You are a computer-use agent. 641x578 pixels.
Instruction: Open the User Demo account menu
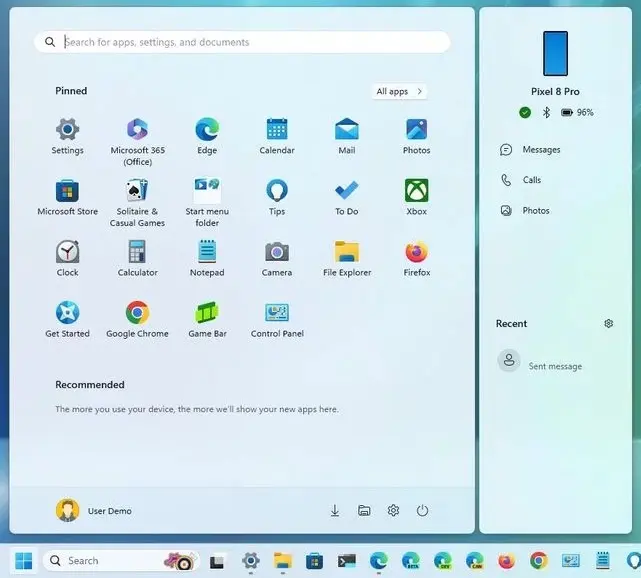pos(94,511)
